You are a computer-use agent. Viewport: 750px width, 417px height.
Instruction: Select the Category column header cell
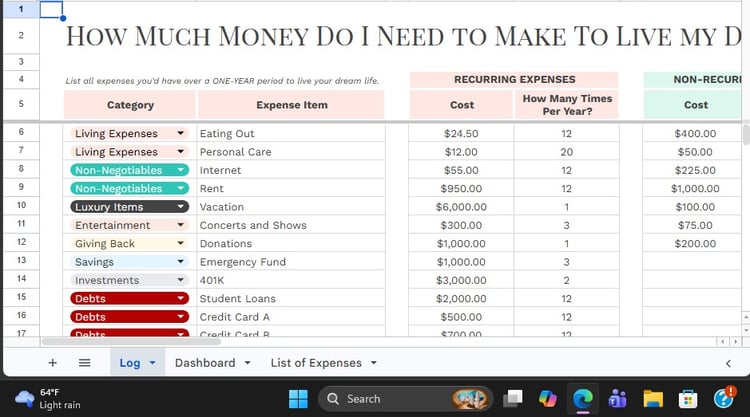tap(130, 105)
